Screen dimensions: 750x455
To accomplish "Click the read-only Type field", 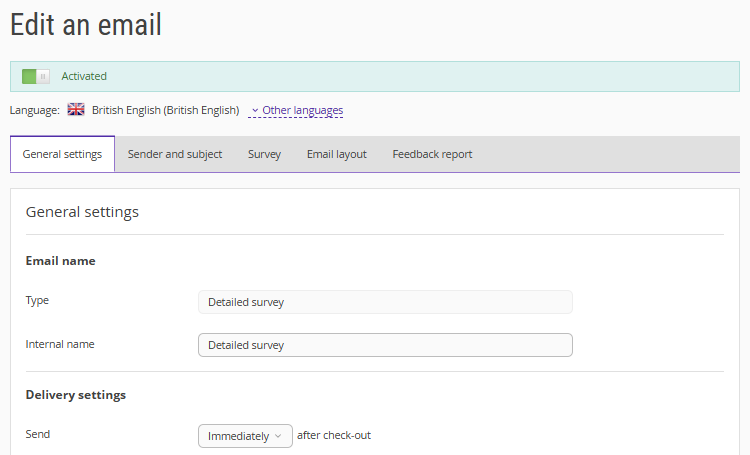I will coord(385,301).
